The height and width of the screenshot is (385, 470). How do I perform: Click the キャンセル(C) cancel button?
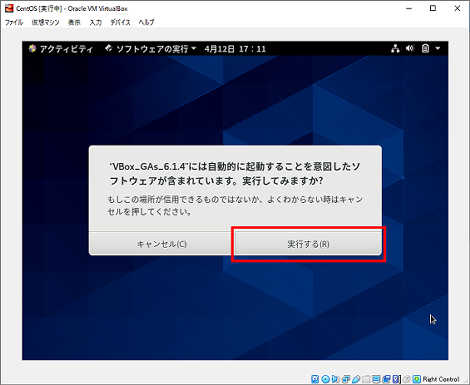pyautogui.click(x=162, y=244)
